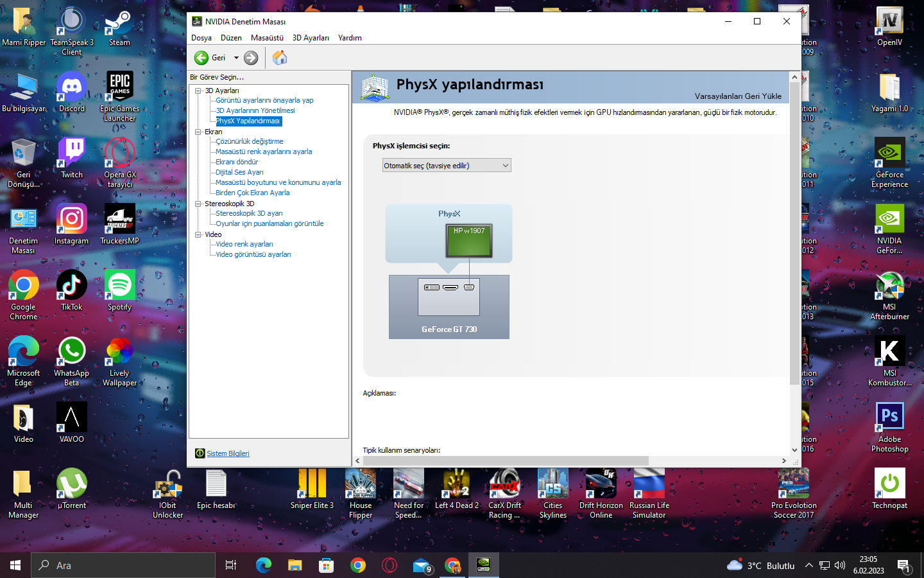Open the Opera GX tarayıcı shortcut
This screenshot has height=578, width=924.
tap(119, 163)
